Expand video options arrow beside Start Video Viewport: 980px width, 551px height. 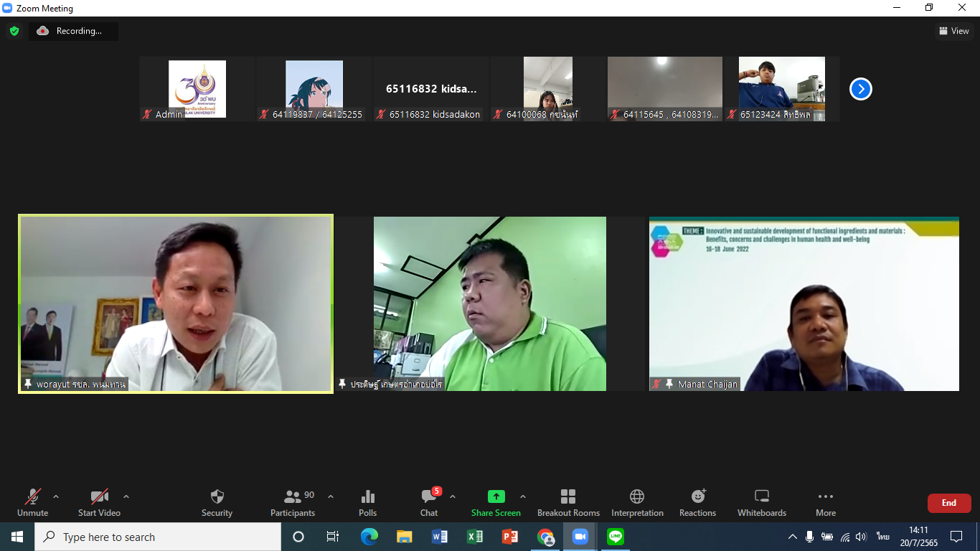coord(126,496)
